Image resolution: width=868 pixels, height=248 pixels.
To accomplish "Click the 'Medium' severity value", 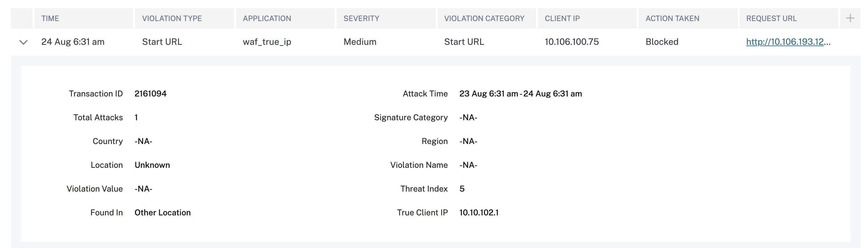I will point(360,42).
